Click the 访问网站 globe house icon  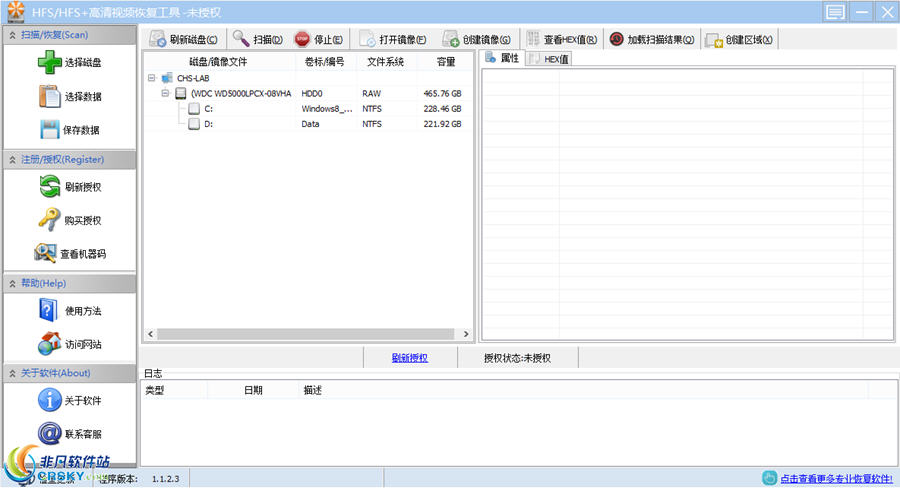click(49, 344)
